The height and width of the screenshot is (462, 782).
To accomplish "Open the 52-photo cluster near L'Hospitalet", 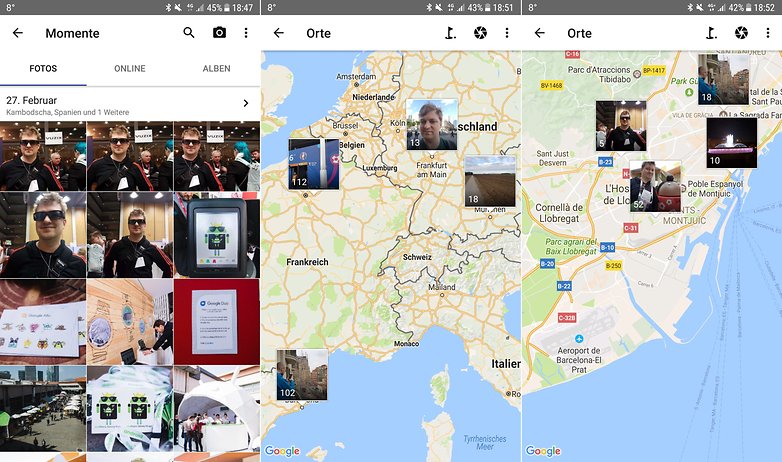I will coord(655,186).
